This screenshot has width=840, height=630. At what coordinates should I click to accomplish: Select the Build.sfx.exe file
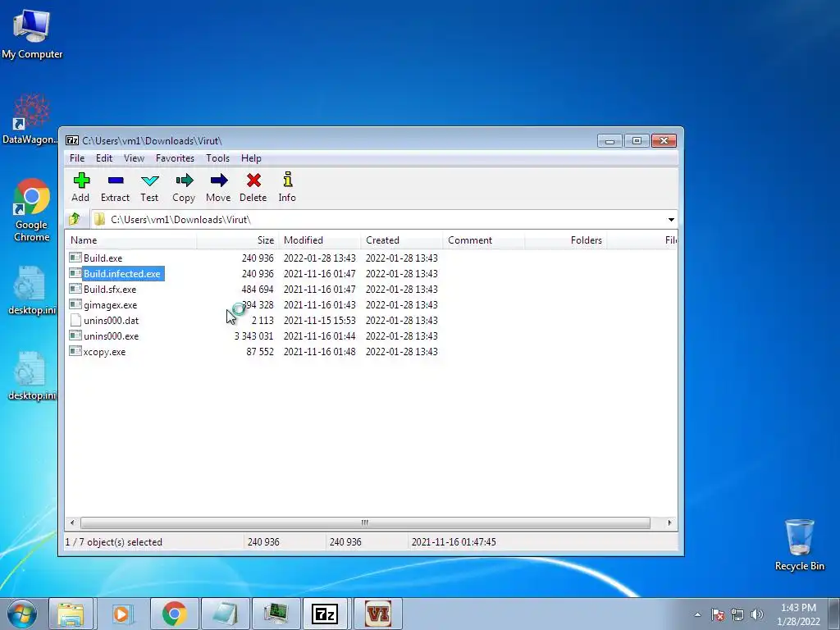click(x=110, y=290)
